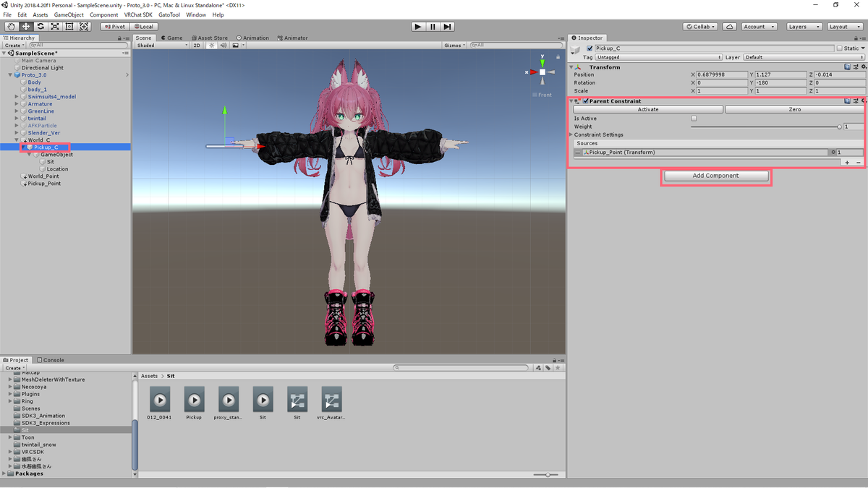This screenshot has height=488, width=868.
Task: Open Transform component gear menu
Action: point(863,67)
